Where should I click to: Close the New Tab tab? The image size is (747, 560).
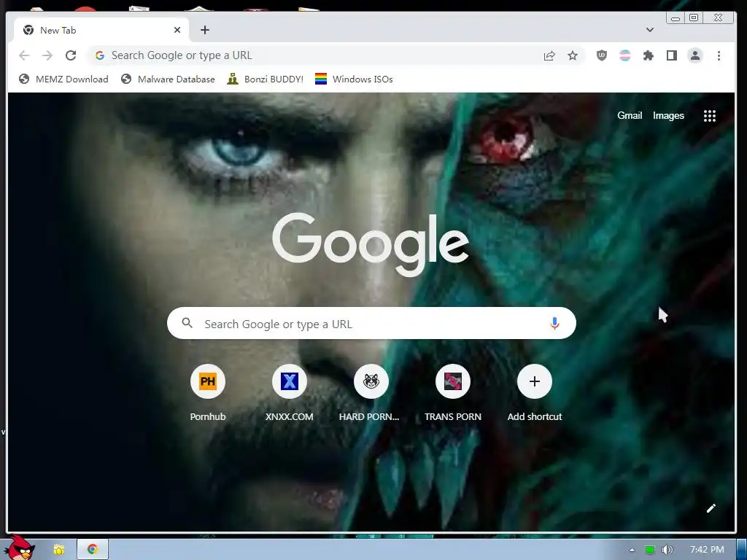point(177,30)
